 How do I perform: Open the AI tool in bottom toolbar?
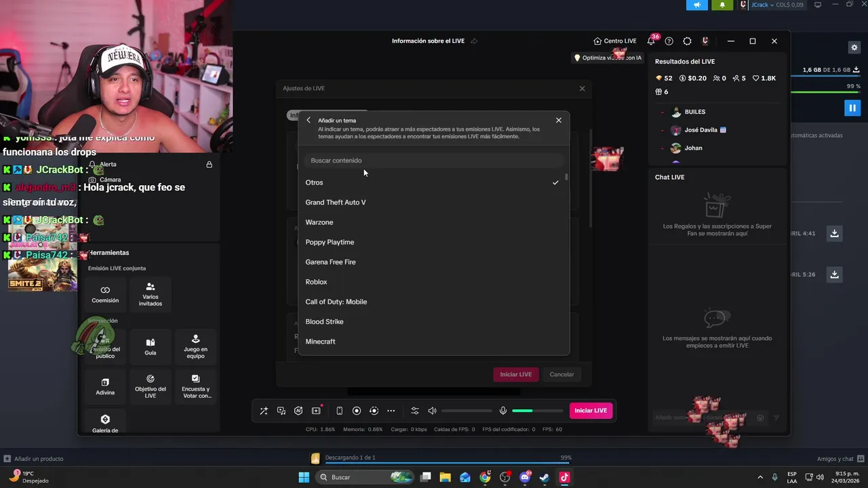tap(298, 411)
